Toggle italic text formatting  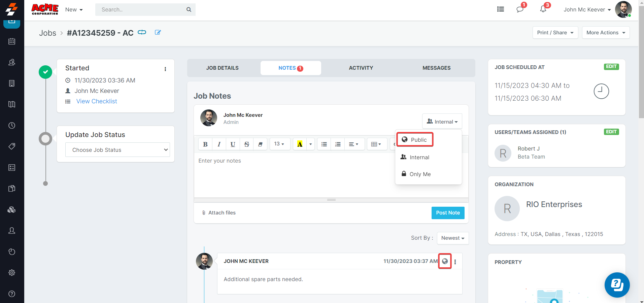(x=219, y=144)
